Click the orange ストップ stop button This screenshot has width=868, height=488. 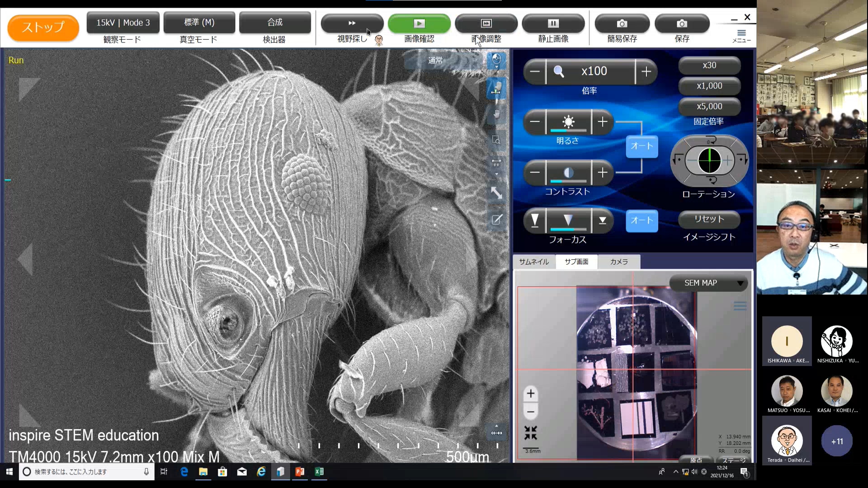click(x=43, y=27)
